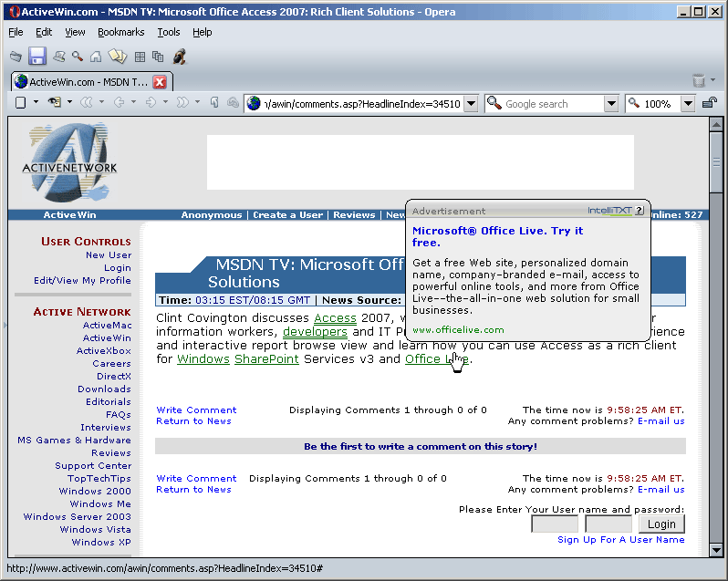Click the URL address field
The height and width of the screenshot is (581, 728).
362,104
